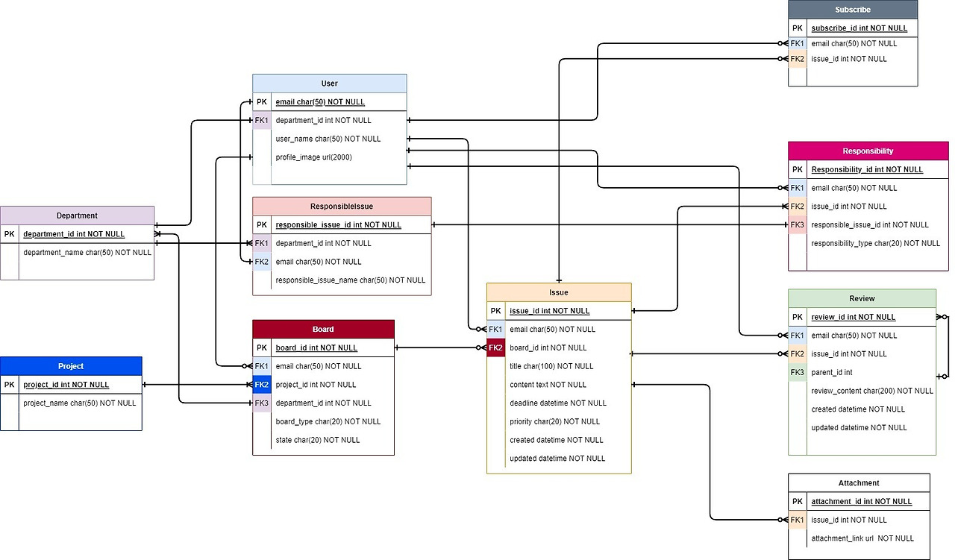The width and height of the screenshot is (955, 560).
Task: Click the Issue table header
Action: (559, 293)
